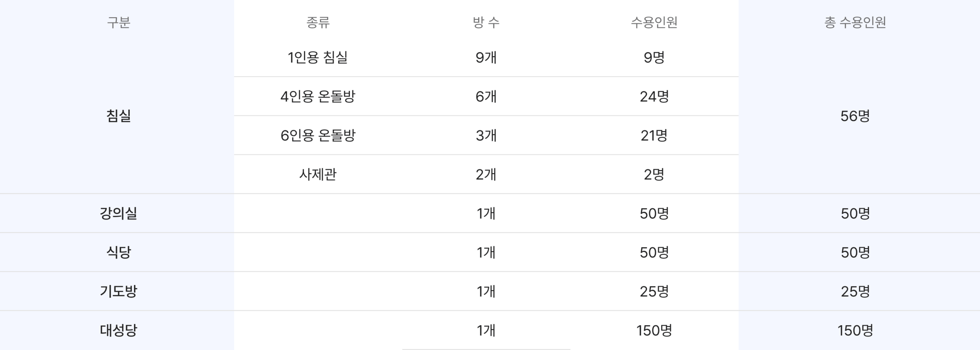This screenshot has width=980, height=350.
Task: Click the 총 수용인원 column header
Action: click(x=855, y=22)
